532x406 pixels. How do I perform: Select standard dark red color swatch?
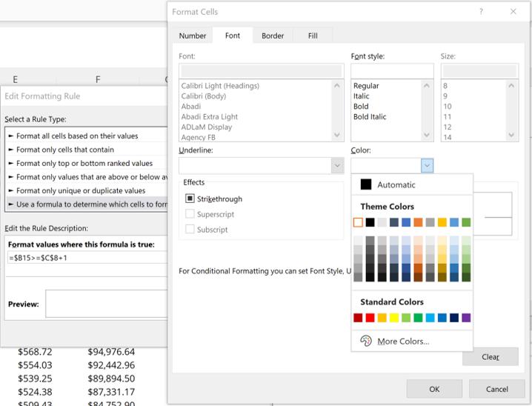[358, 318]
